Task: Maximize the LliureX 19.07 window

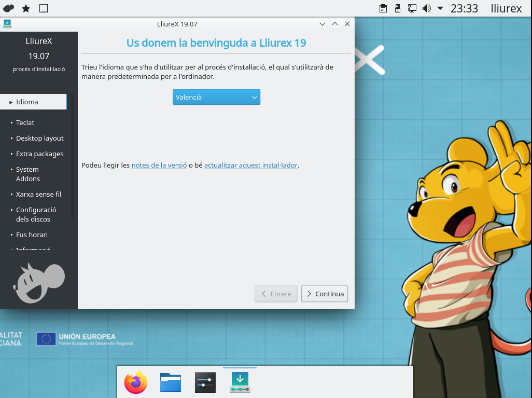Action: pos(335,24)
